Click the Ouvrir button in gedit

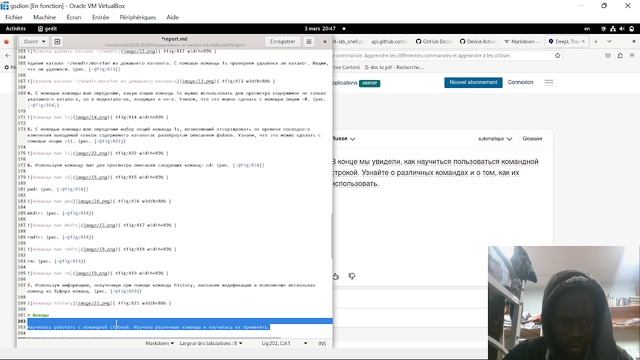pyautogui.click(x=31, y=42)
